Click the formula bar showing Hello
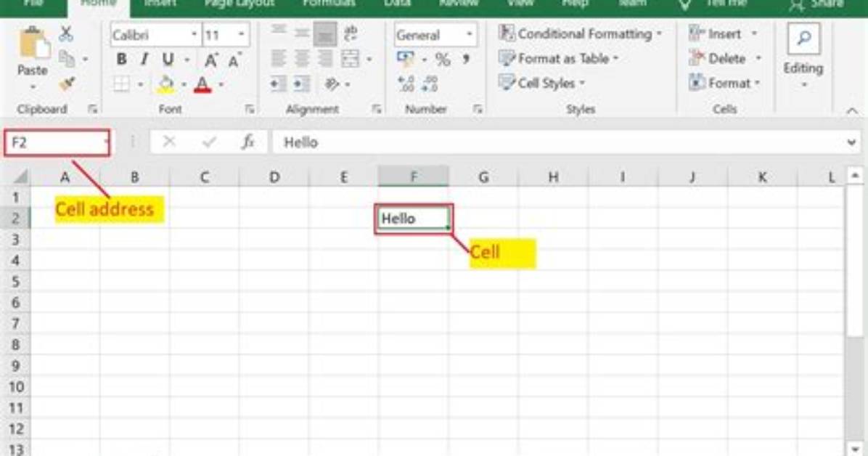The height and width of the screenshot is (456, 868). (x=558, y=142)
